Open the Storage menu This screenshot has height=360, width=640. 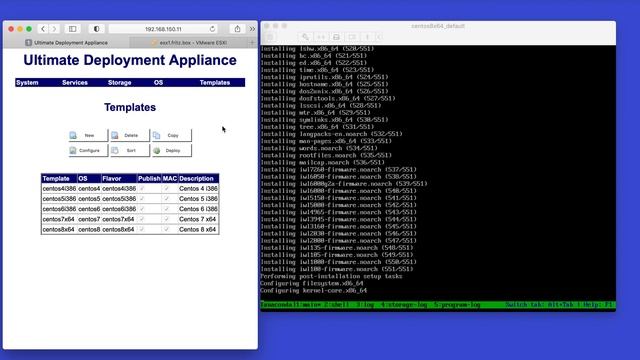119,82
